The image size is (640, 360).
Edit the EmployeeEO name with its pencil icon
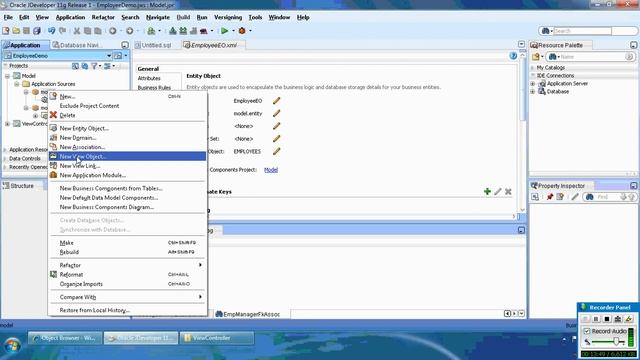(x=276, y=100)
